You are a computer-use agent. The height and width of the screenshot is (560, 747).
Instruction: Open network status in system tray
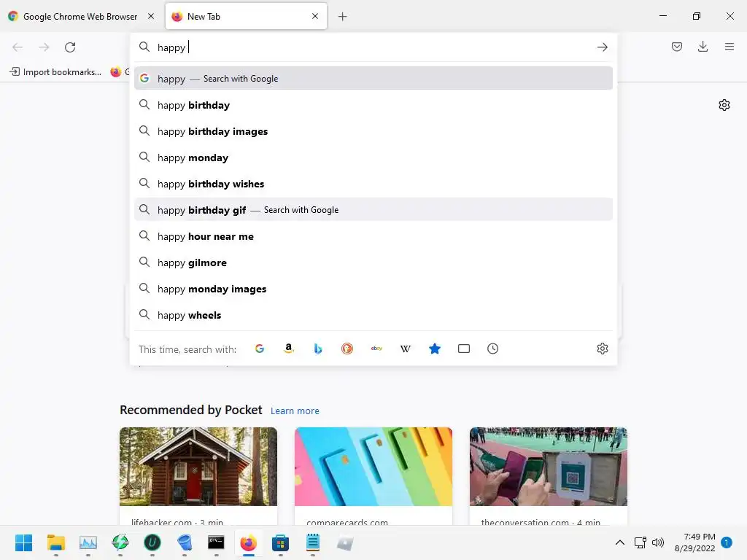tap(640, 542)
